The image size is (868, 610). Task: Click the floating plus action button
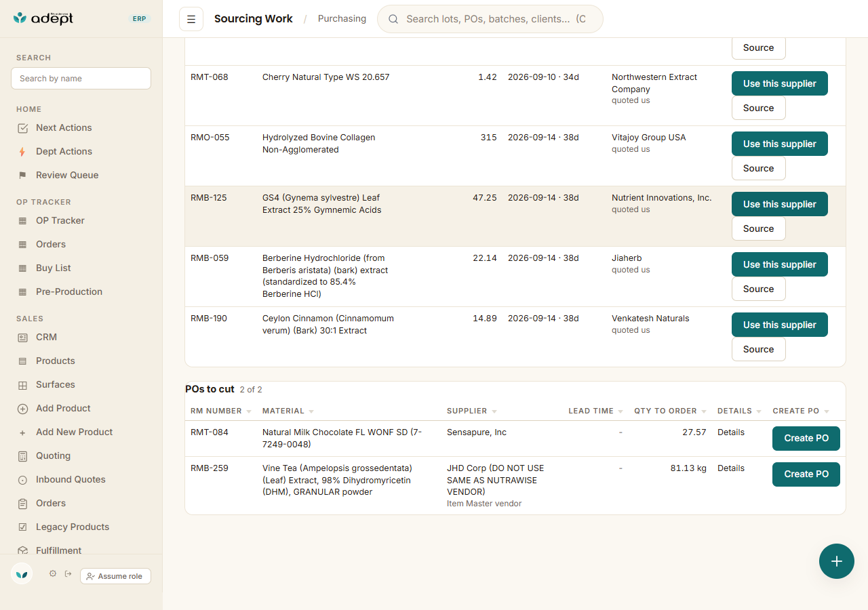tap(837, 561)
